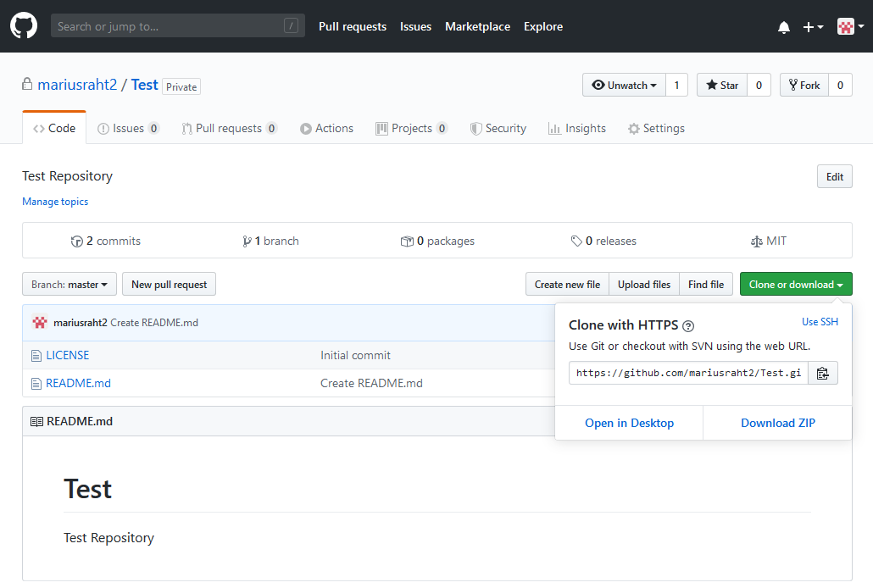View the 0 packages page
This screenshot has height=588, width=873.
click(437, 241)
